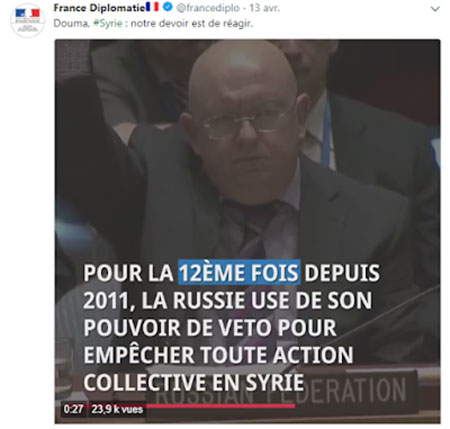Click the 'EMPÊCHER TOUTE ACTION' caption line

coord(218,355)
